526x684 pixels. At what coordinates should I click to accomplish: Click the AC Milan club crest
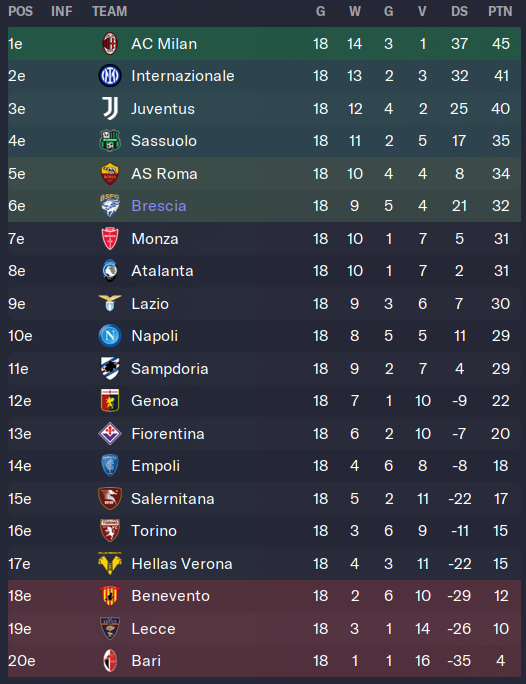[110, 44]
